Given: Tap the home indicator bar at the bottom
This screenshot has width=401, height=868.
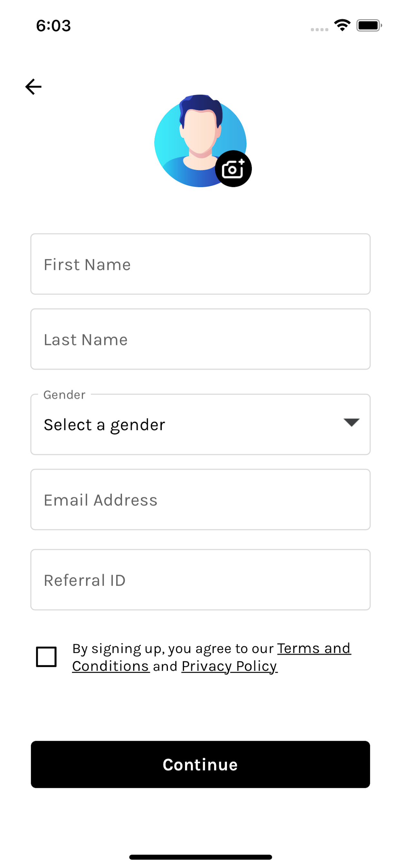Looking at the screenshot, I should click(x=200, y=857).
